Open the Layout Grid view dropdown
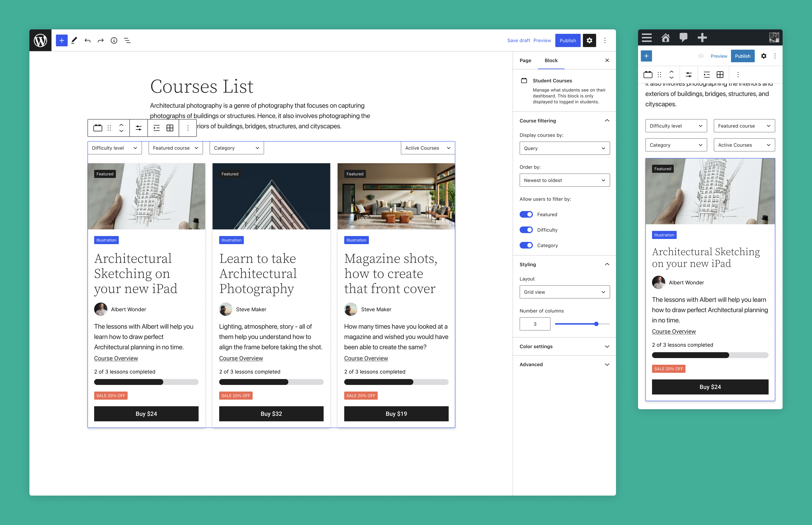 point(565,292)
